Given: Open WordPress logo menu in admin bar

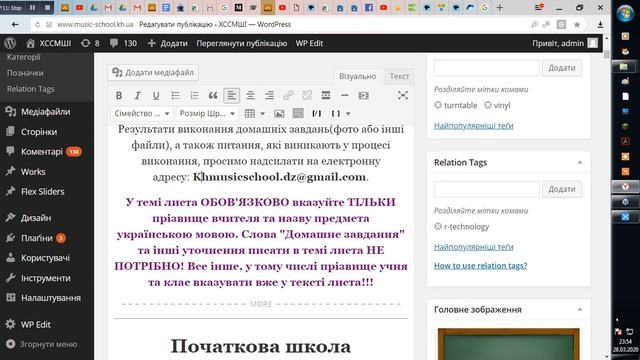Looking at the screenshot, I should tap(10, 43).
